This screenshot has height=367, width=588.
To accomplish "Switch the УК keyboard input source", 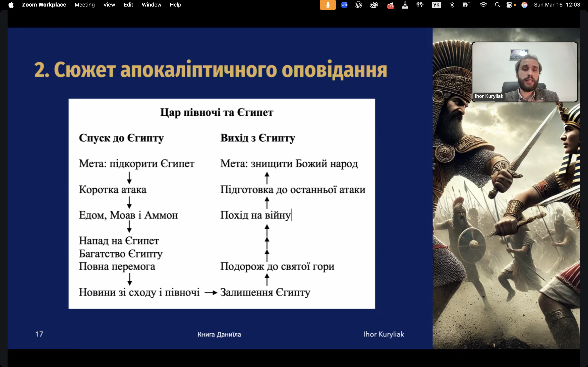I will (x=436, y=5).
